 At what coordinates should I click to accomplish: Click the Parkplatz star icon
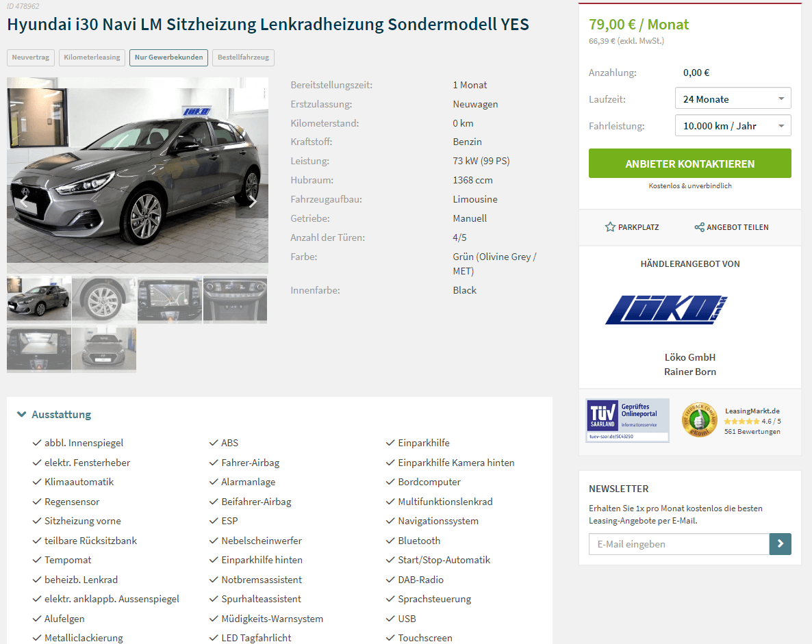coord(610,227)
